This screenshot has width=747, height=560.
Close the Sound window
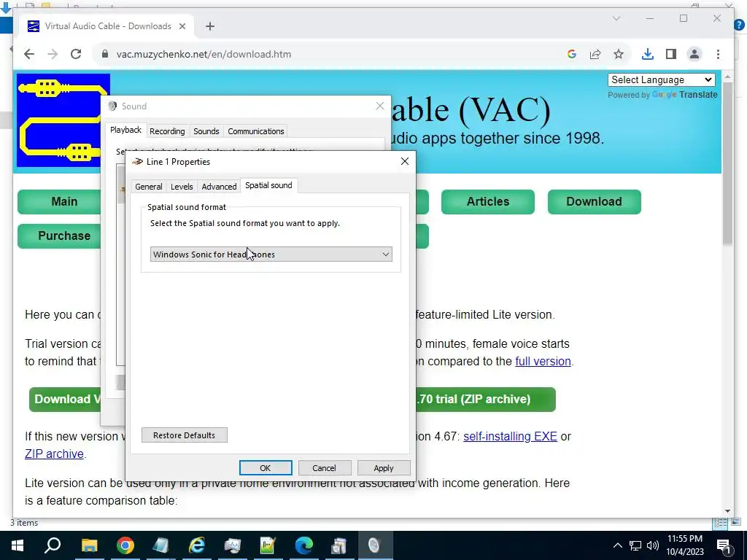[x=379, y=106]
